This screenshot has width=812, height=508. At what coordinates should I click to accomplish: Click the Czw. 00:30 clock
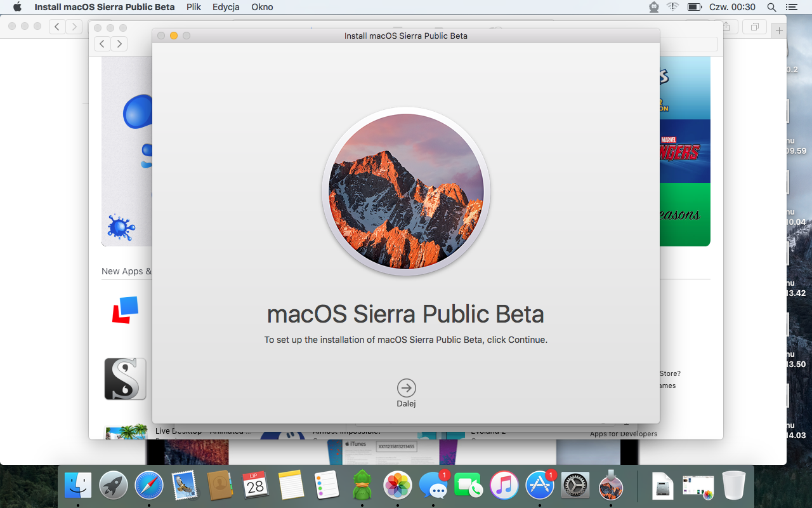732,7
